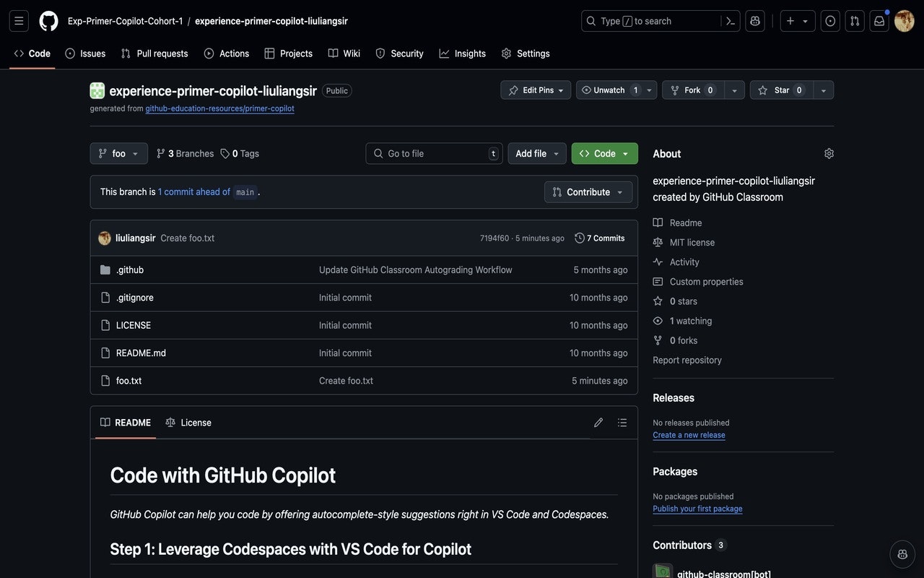Show the README outline icon
The width and height of the screenshot is (924, 578).
coord(622,423)
